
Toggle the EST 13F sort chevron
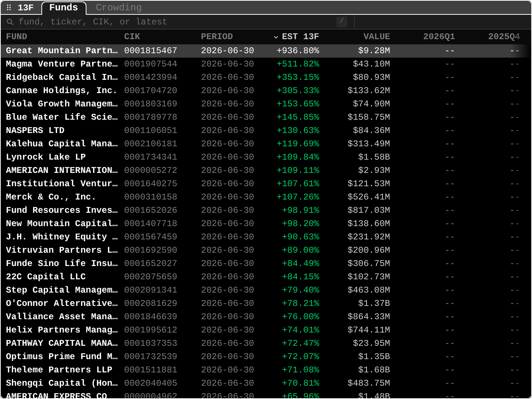[276, 37]
